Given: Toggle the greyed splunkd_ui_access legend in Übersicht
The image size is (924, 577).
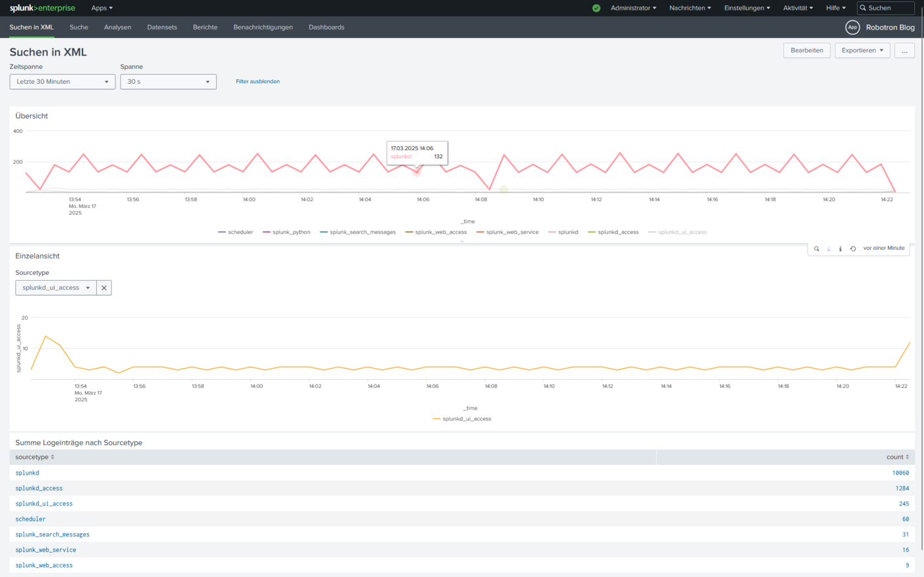Looking at the screenshot, I should 677,232.
